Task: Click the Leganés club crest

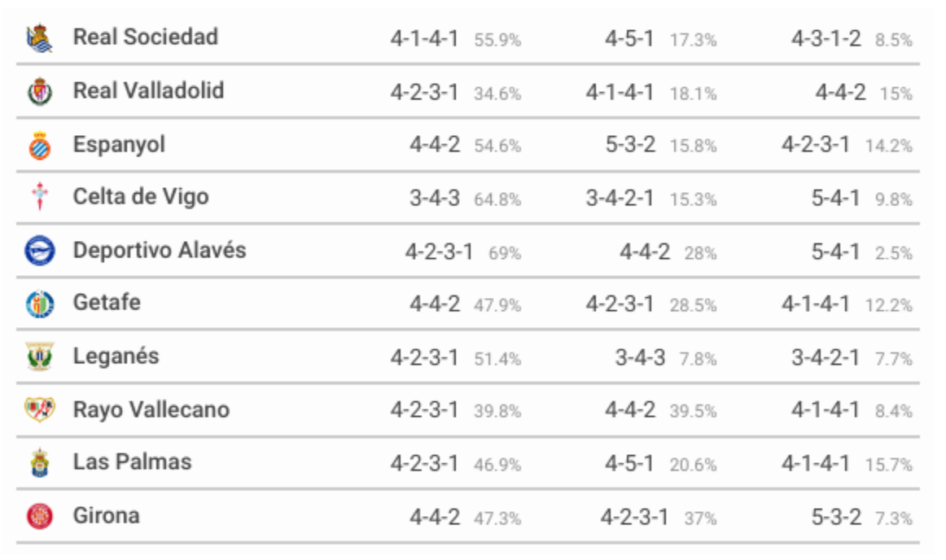Action: click(x=40, y=357)
